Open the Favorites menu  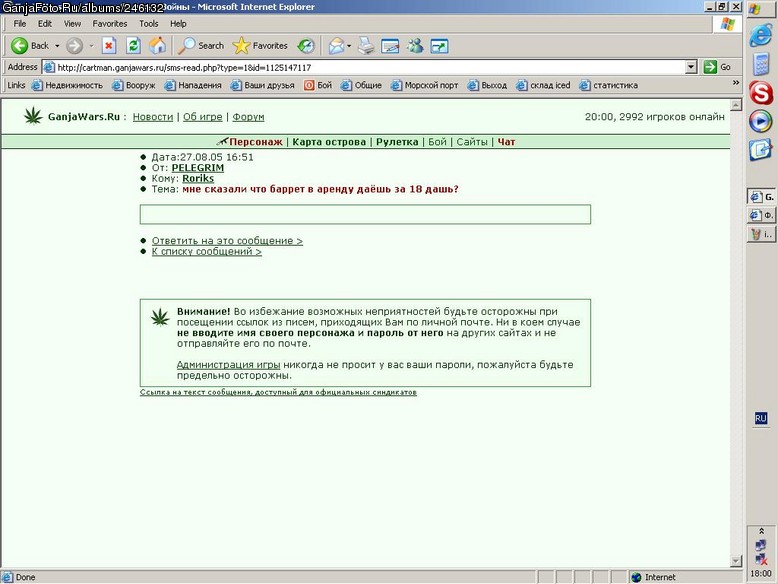tap(110, 24)
